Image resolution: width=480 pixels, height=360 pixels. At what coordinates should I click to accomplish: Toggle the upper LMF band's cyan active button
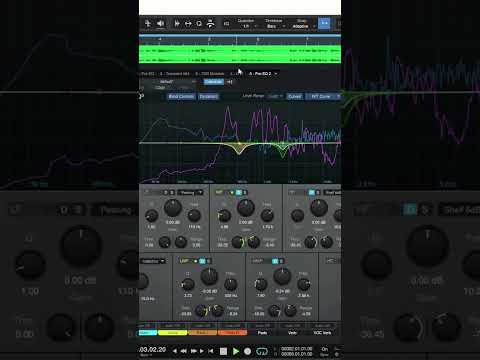[239, 193]
